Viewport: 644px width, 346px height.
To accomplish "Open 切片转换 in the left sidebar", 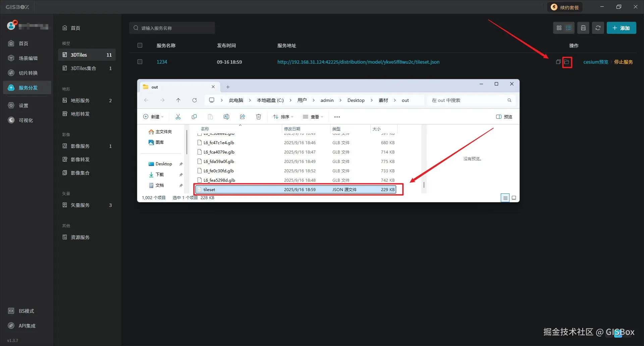I will click(27, 73).
